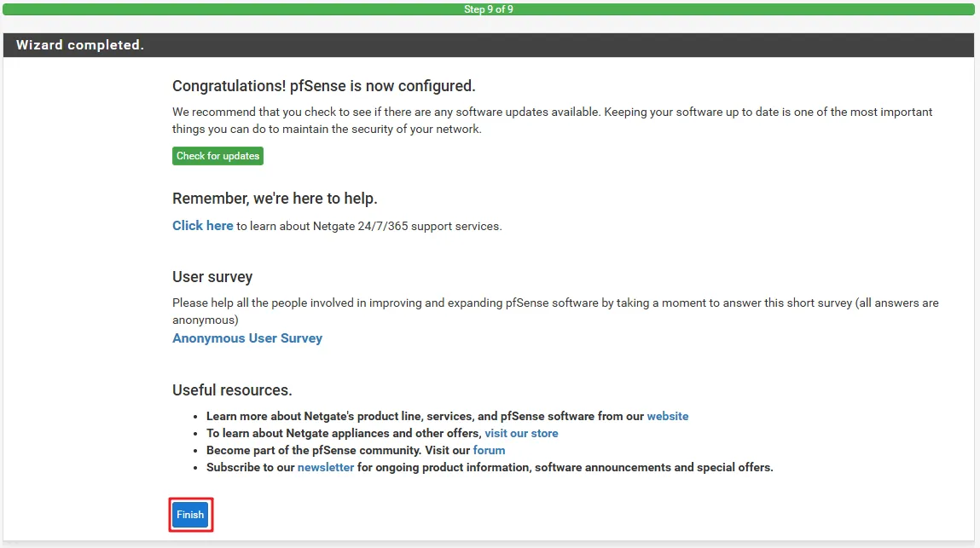Visit the pfSense forum link
This screenshot has width=980, height=548.
coord(489,450)
